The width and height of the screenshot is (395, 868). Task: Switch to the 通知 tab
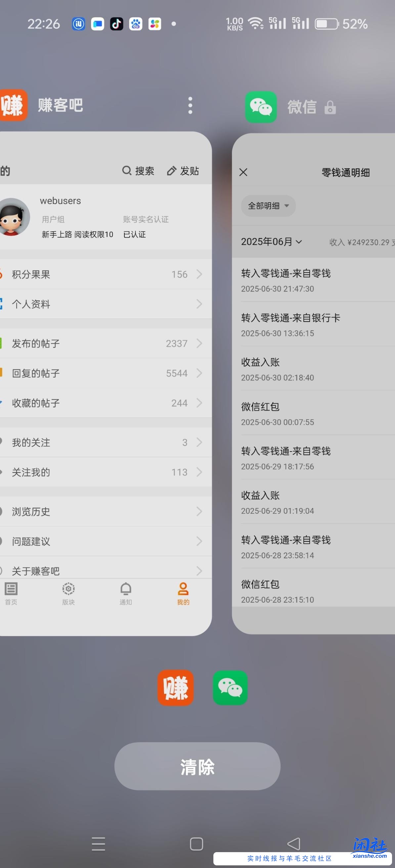(126, 593)
